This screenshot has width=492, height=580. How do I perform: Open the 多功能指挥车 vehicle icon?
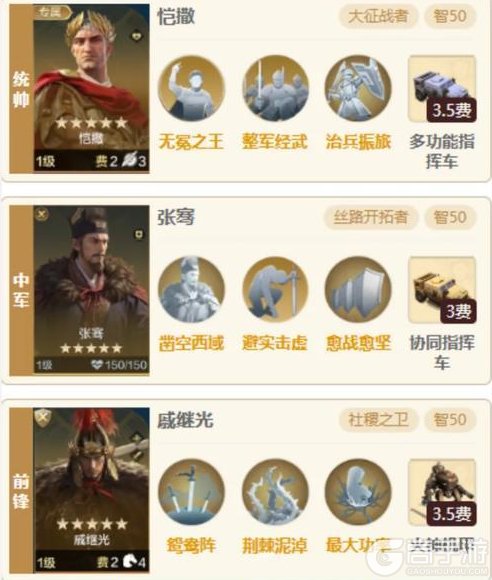coord(442,89)
